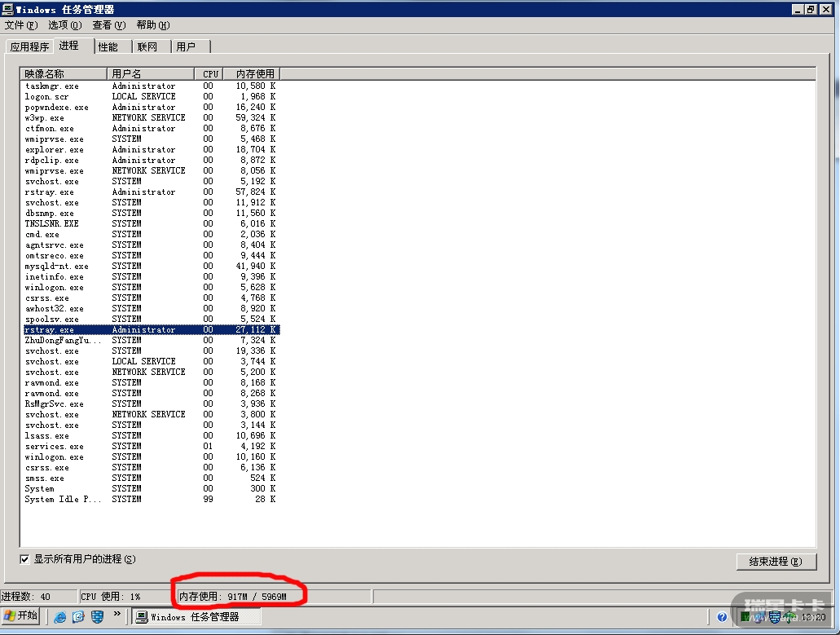Image resolution: width=840 pixels, height=635 pixels.
Task: Select csrss.exe row using 6,136 K
Action: pos(151,468)
